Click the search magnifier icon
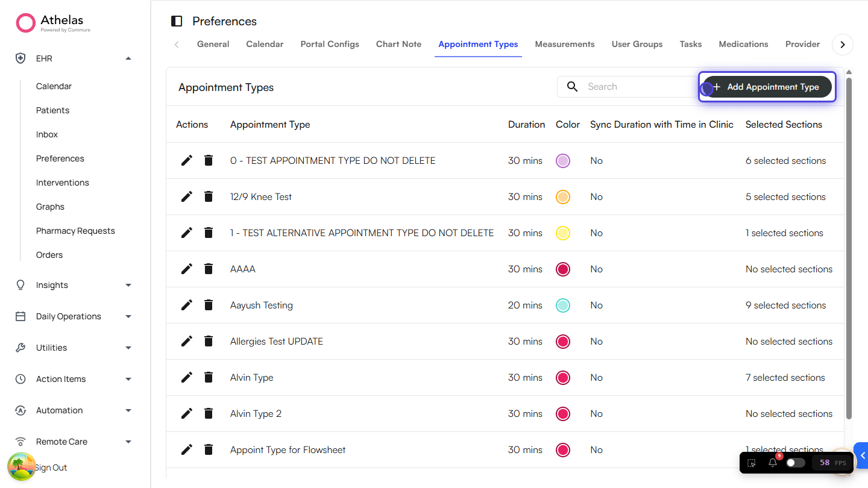 [x=573, y=87]
